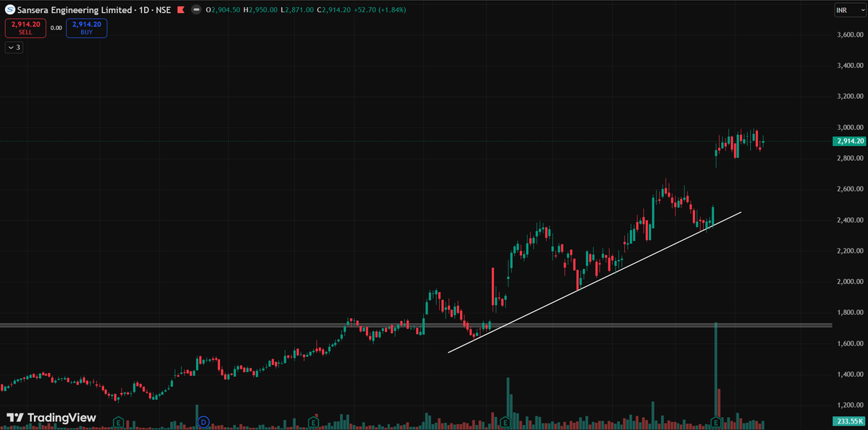Image resolution: width=868 pixels, height=430 pixels.
Task: Click the 3,600.00 price scale label
Action: point(851,35)
